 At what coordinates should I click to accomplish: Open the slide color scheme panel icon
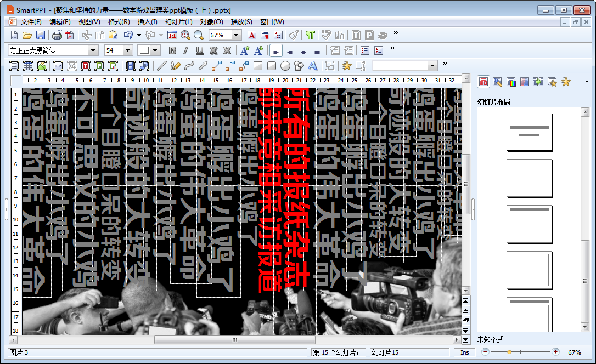(x=511, y=82)
